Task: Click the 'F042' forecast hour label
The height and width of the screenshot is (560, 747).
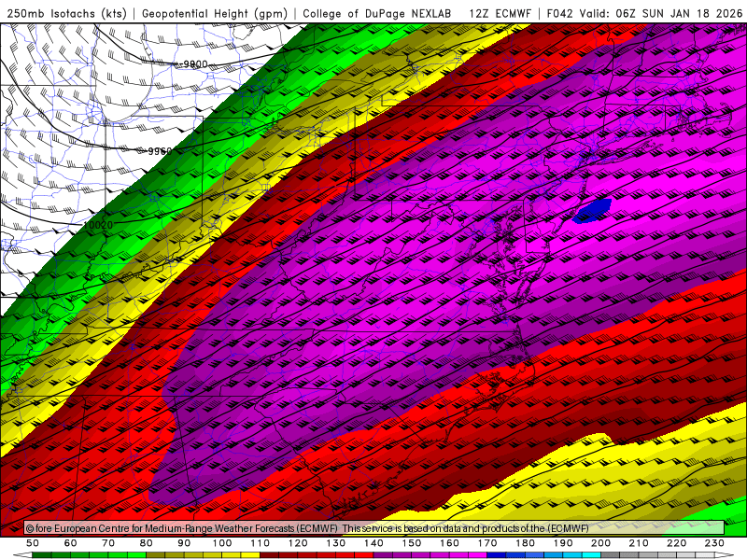Action: [x=559, y=13]
